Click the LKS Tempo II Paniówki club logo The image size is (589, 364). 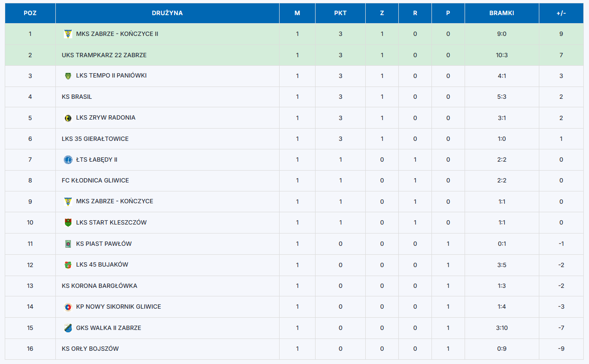68,76
